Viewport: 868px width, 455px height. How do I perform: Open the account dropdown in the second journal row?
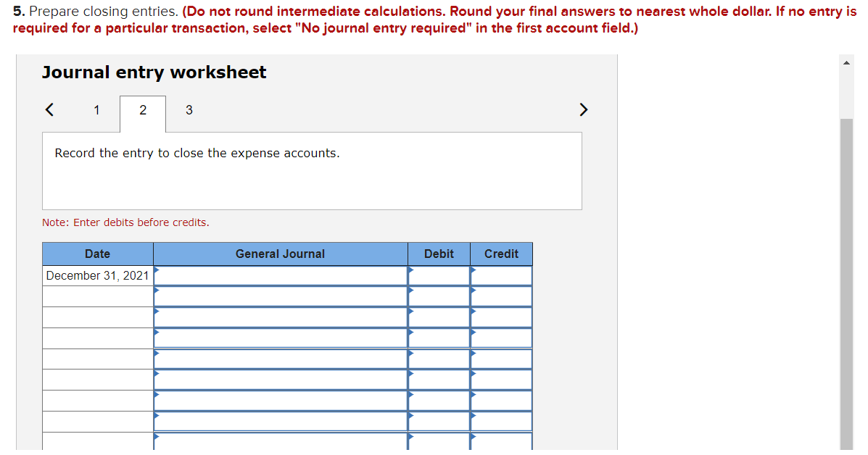[156, 296]
